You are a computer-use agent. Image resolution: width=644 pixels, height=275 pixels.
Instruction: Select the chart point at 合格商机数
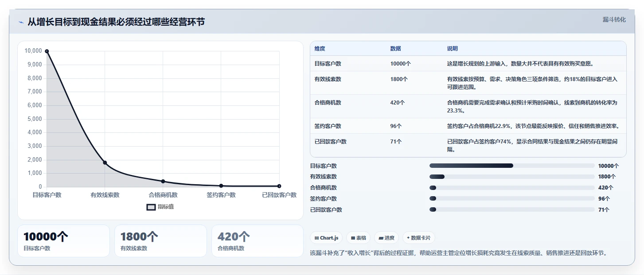coord(163,181)
